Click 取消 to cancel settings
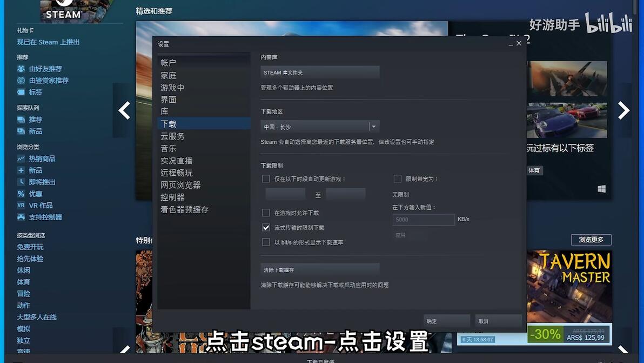The height and width of the screenshot is (363, 644). [x=498, y=321]
